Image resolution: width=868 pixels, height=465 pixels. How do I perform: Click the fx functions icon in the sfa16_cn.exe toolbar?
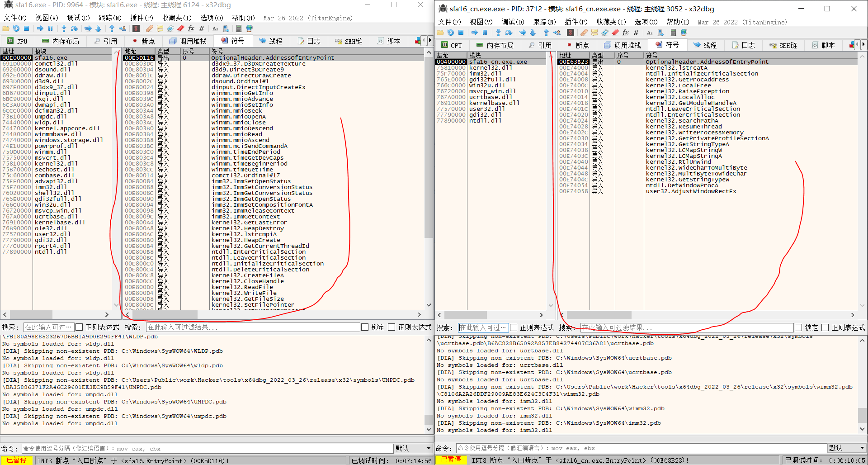[625, 33]
